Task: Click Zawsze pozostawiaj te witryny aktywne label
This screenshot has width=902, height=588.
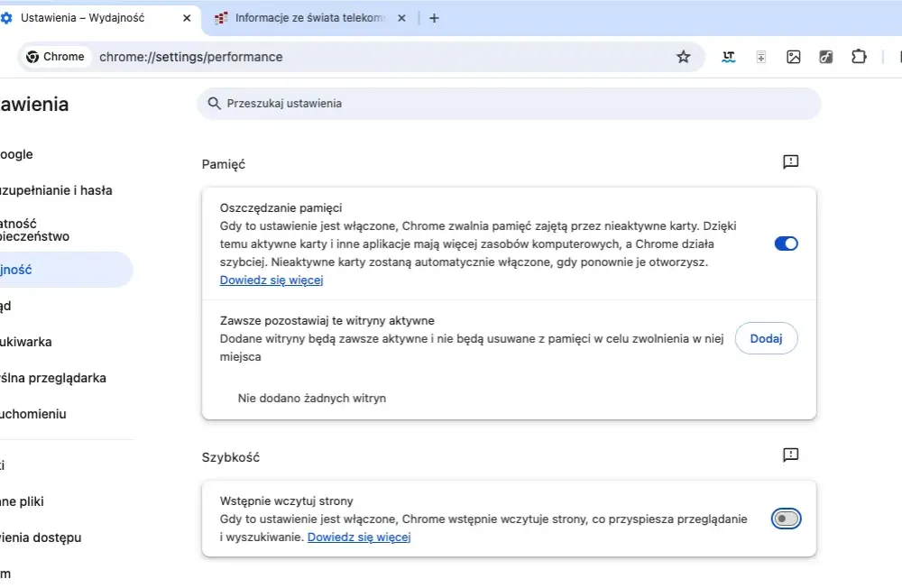Action: (327, 320)
